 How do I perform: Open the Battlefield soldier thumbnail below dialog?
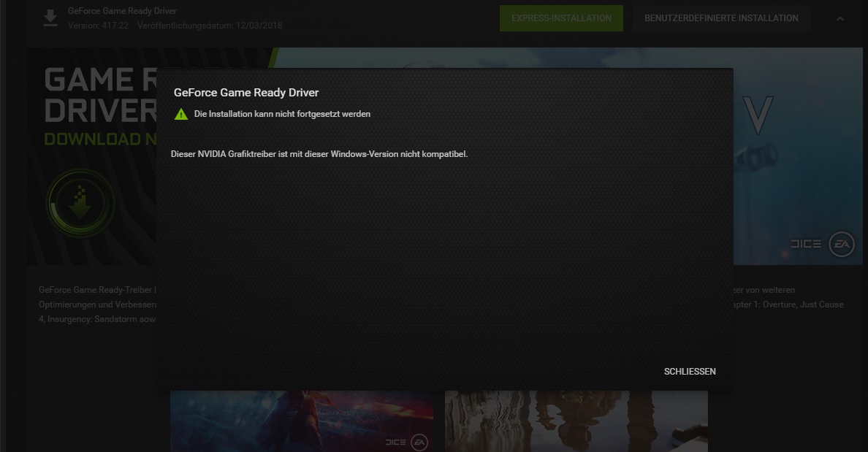pos(302,421)
